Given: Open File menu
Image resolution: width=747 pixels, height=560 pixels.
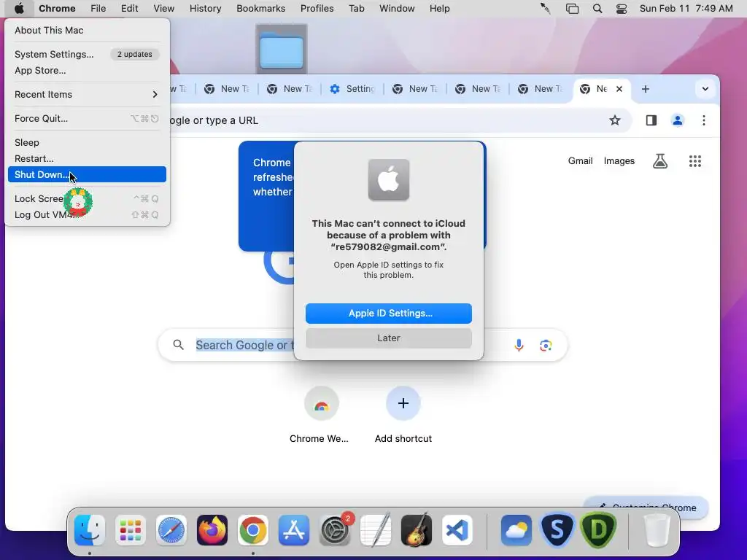Looking at the screenshot, I should [98, 9].
